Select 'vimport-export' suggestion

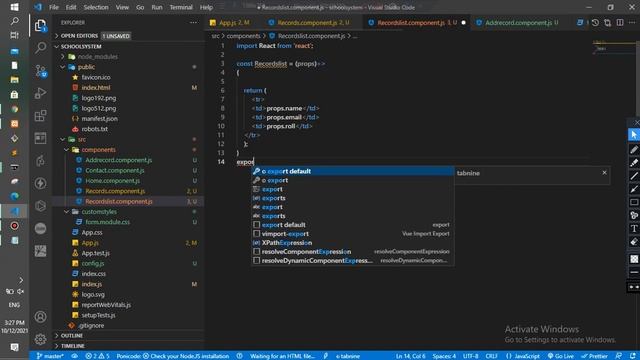[353, 233]
